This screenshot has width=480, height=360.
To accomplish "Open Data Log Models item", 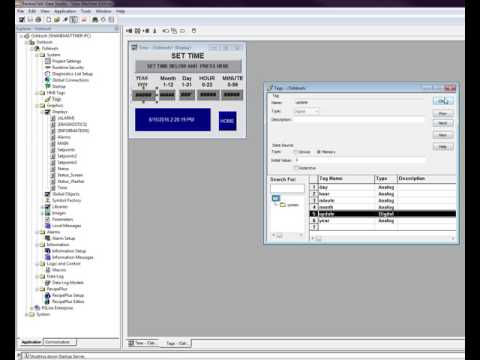I will click(68, 283).
